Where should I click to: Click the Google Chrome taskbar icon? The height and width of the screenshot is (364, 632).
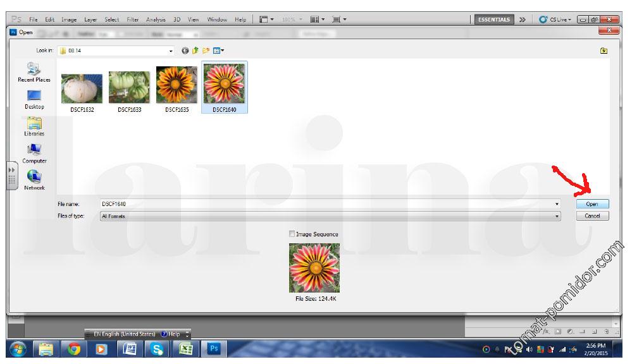[74, 349]
